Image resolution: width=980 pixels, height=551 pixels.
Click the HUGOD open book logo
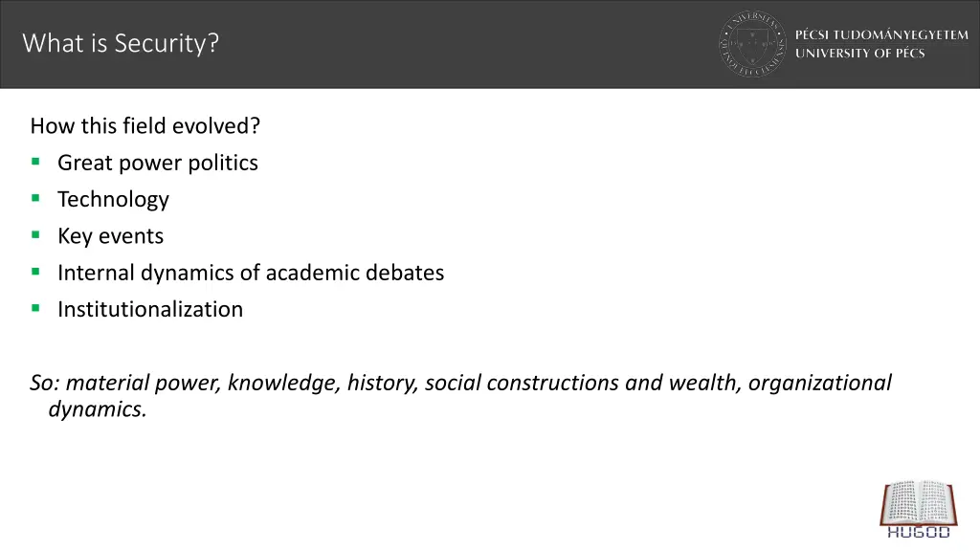918,503
